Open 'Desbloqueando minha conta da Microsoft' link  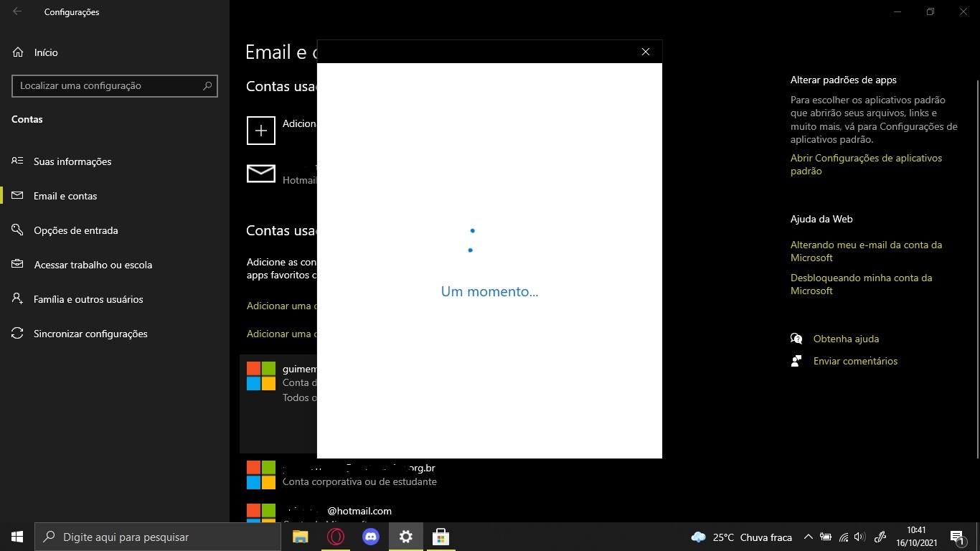[x=861, y=284]
